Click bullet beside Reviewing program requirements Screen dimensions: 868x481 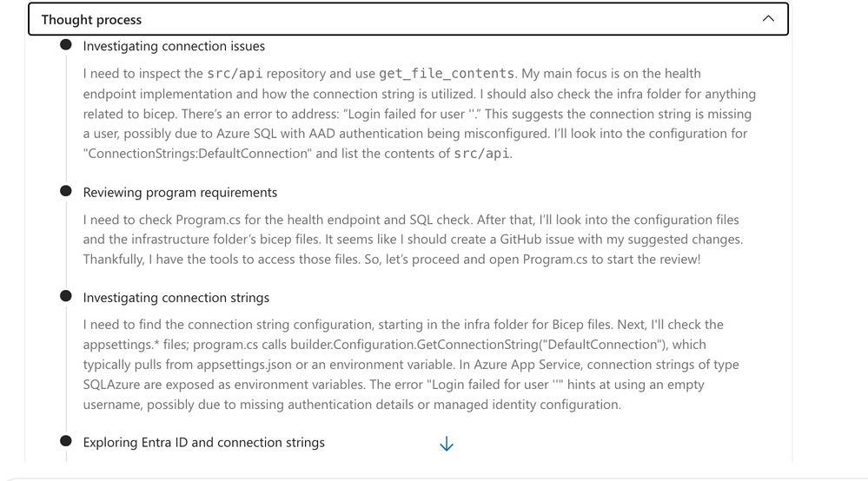click(x=66, y=192)
